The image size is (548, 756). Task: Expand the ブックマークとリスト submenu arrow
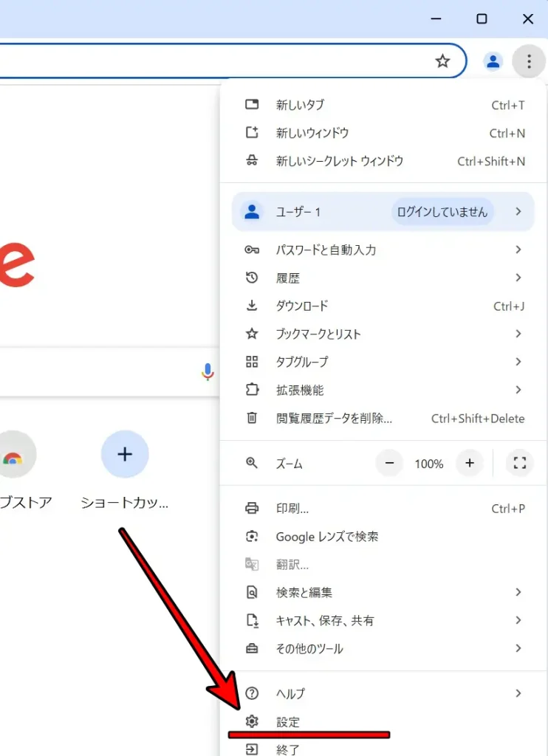point(518,334)
